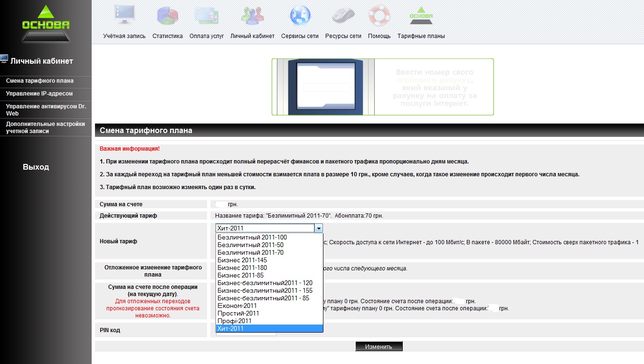This screenshot has width=644, height=364.
Task: Click the Основа logo in sidebar
Action: (x=46, y=23)
